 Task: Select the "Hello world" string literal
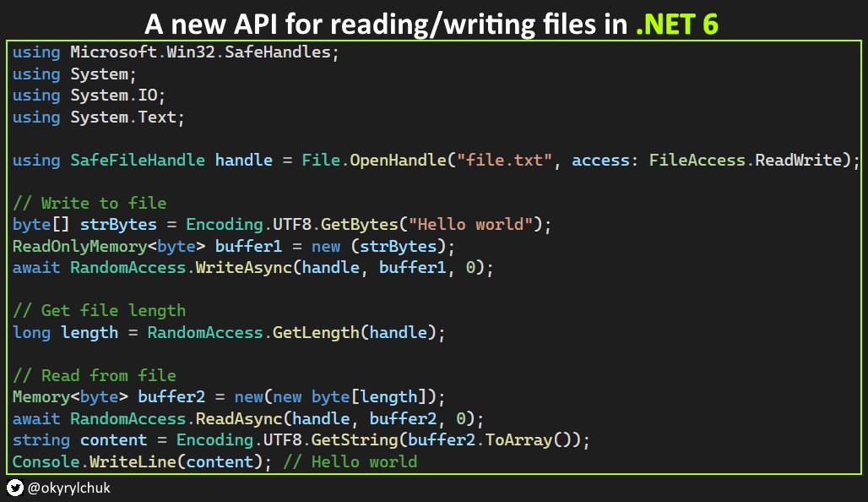(x=468, y=224)
